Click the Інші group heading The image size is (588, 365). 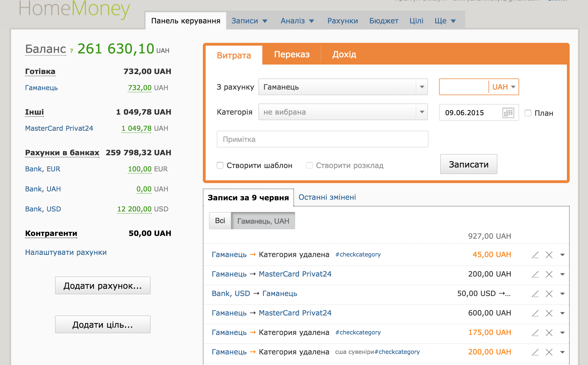(x=34, y=112)
